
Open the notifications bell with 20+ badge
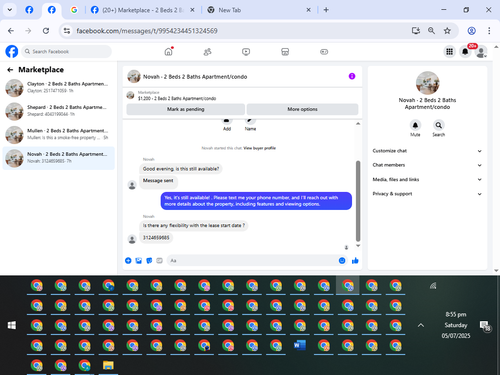coord(465,52)
